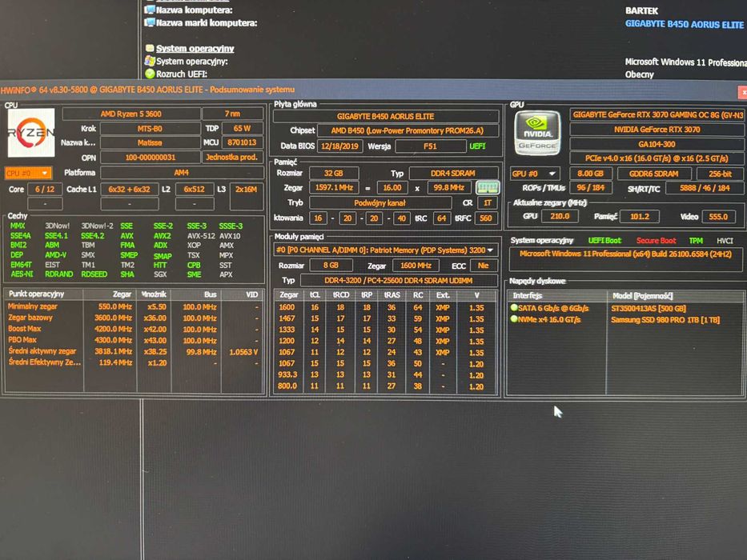This screenshot has height=560, width=747.
Task: Click the Matisse codename field
Action: [x=150, y=142]
